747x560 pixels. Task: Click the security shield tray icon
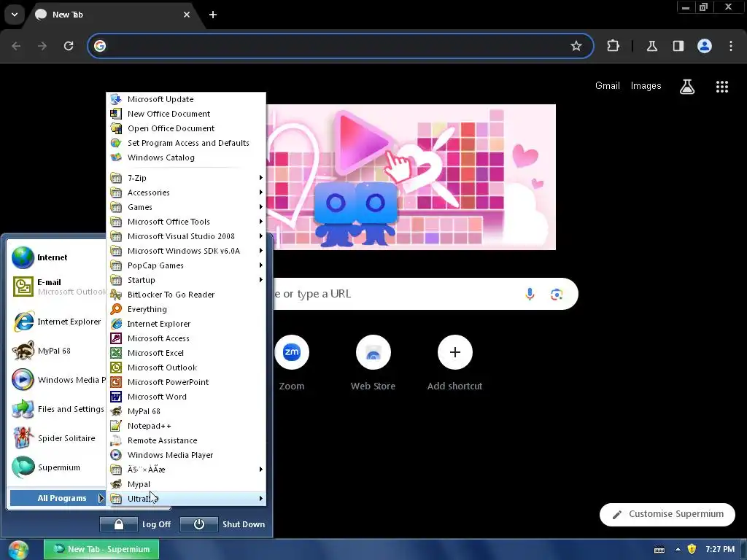(x=692, y=549)
